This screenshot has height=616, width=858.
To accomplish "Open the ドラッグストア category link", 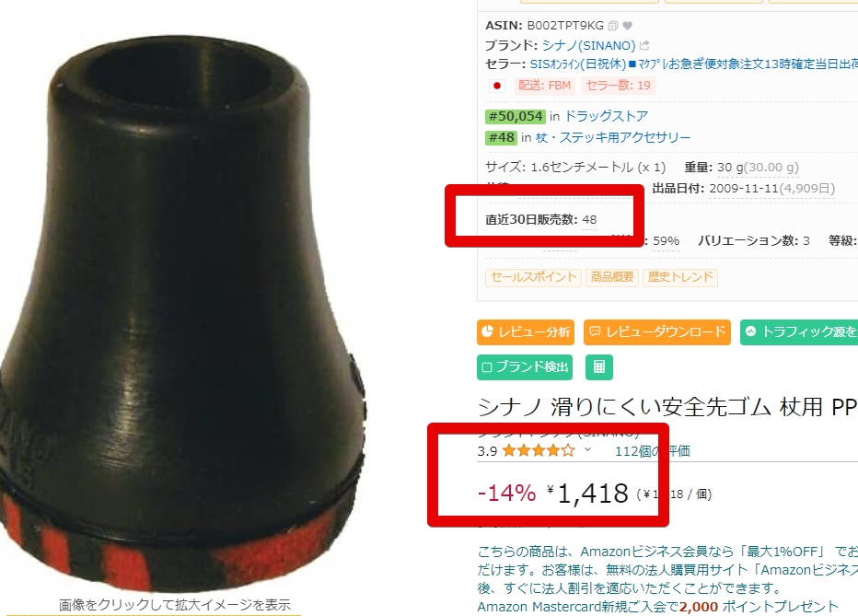I will pos(607,116).
